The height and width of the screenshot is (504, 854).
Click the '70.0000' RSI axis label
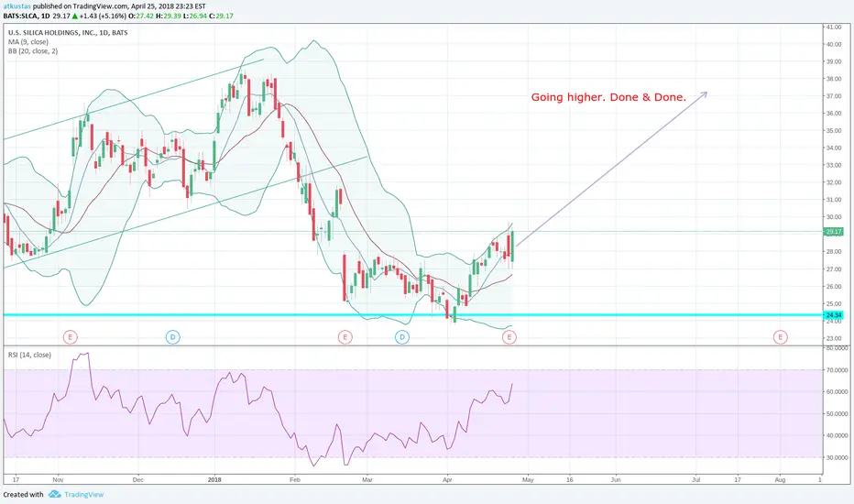pyautogui.click(x=836, y=370)
